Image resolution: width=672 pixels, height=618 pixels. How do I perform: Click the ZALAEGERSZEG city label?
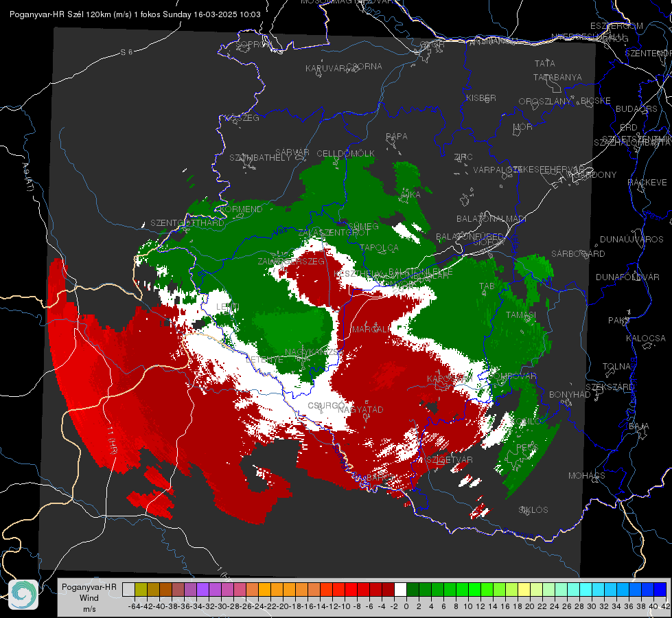tap(291, 261)
